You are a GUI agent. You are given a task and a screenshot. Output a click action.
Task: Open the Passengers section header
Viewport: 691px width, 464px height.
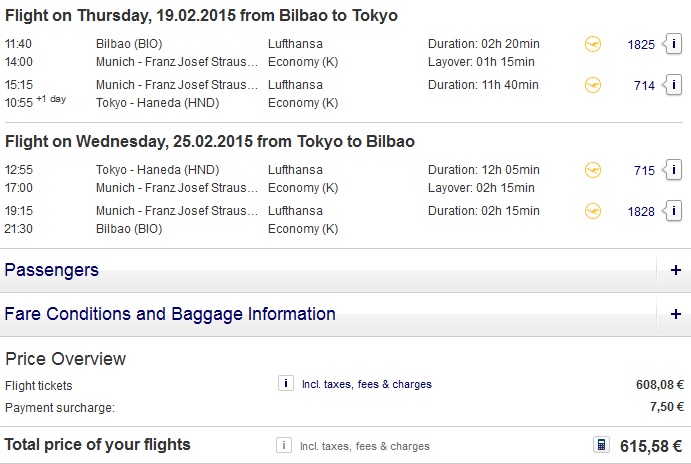click(52, 270)
